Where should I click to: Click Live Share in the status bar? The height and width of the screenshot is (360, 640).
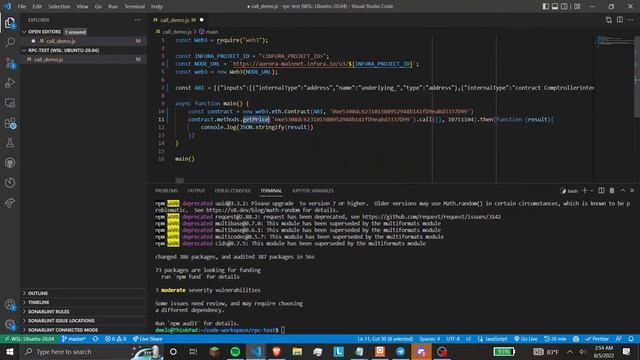pyautogui.click(x=147, y=339)
